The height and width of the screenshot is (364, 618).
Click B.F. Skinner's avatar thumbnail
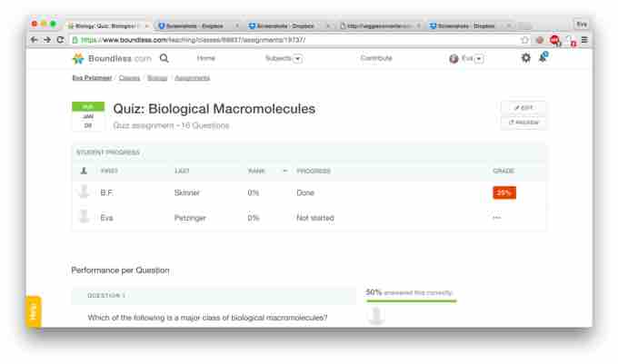[x=85, y=192]
